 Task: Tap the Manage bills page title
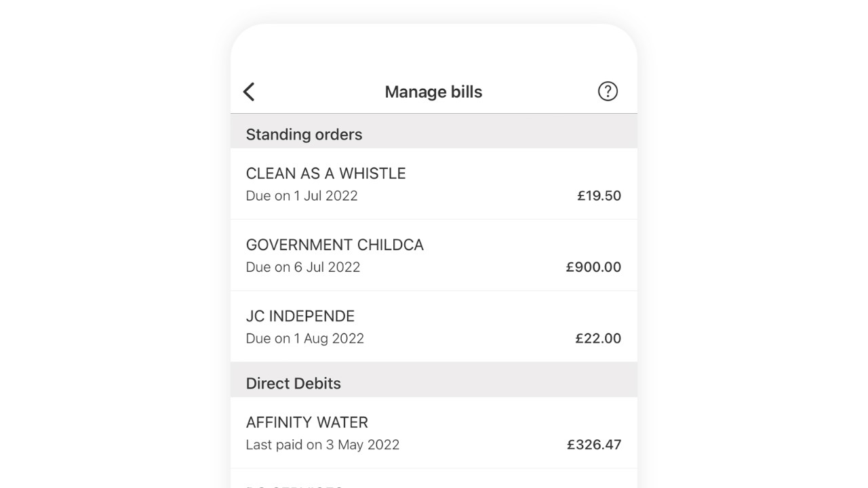(433, 91)
